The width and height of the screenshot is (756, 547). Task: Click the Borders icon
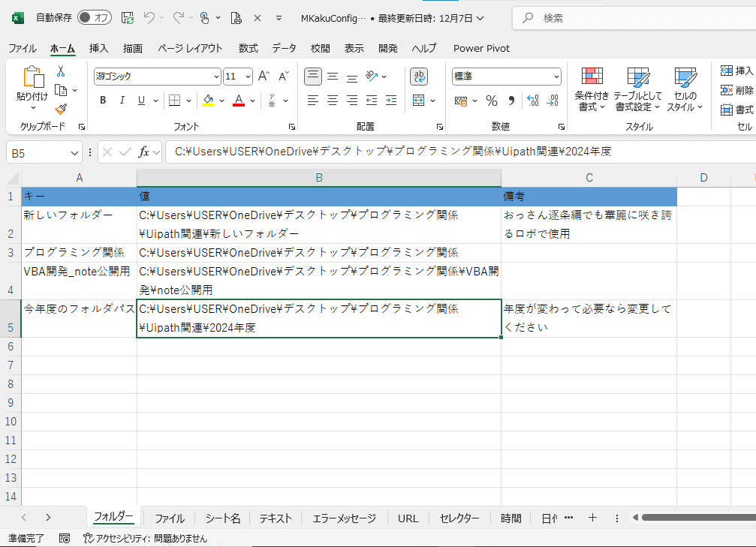click(x=174, y=101)
